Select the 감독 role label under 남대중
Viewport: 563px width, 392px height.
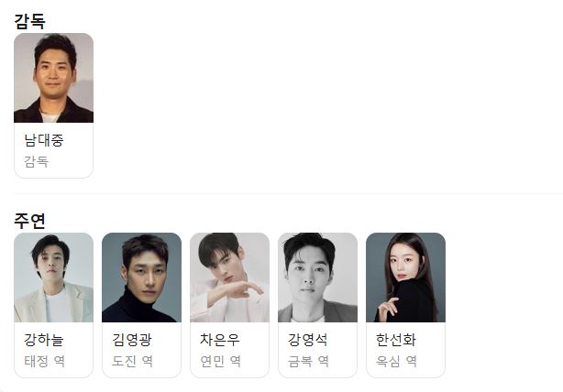click(x=37, y=161)
